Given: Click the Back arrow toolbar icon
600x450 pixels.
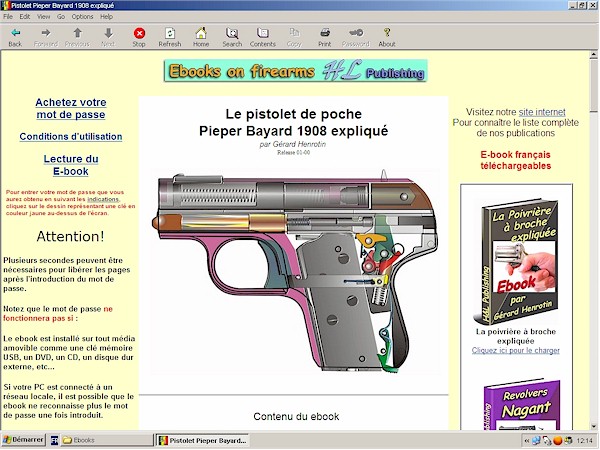Looking at the screenshot, I should click(15, 33).
